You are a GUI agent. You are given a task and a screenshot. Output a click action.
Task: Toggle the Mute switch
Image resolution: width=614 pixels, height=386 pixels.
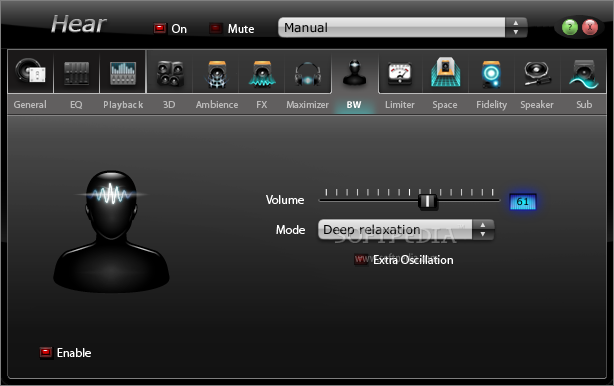click(215, 28)
